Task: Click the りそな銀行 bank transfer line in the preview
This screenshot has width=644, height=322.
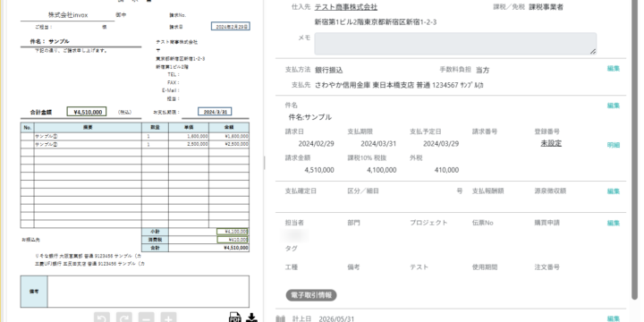Action: (x=89, y=256)
